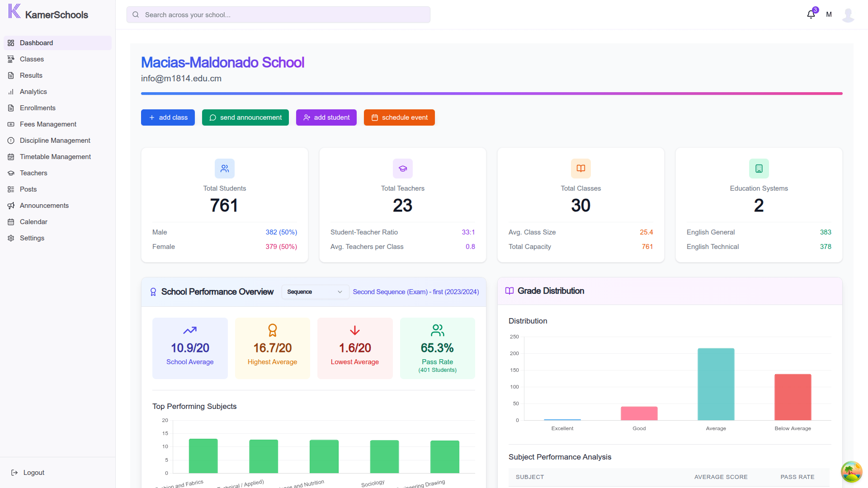
Task: Click the add student button
Action: point(326,117)
